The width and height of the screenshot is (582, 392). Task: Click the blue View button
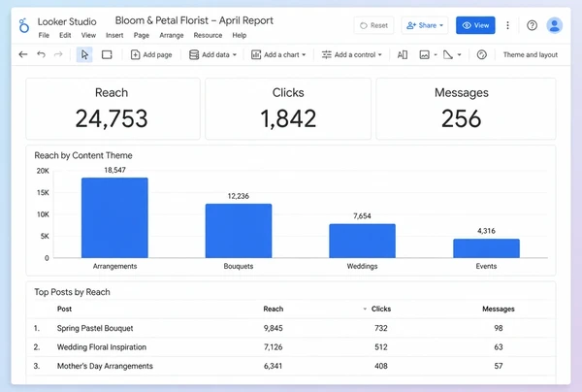(x=475, y=25)
